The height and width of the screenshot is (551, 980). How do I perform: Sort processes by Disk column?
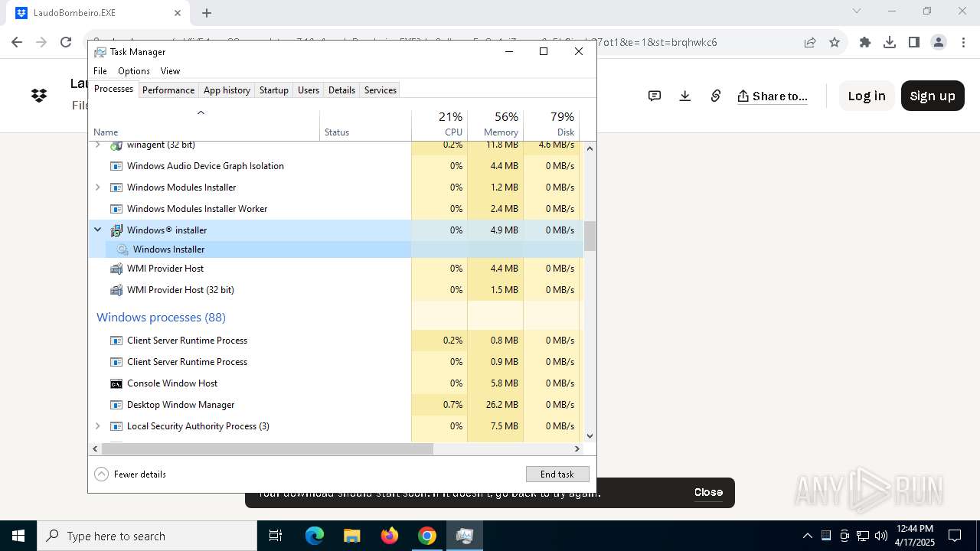click(551, 125)
